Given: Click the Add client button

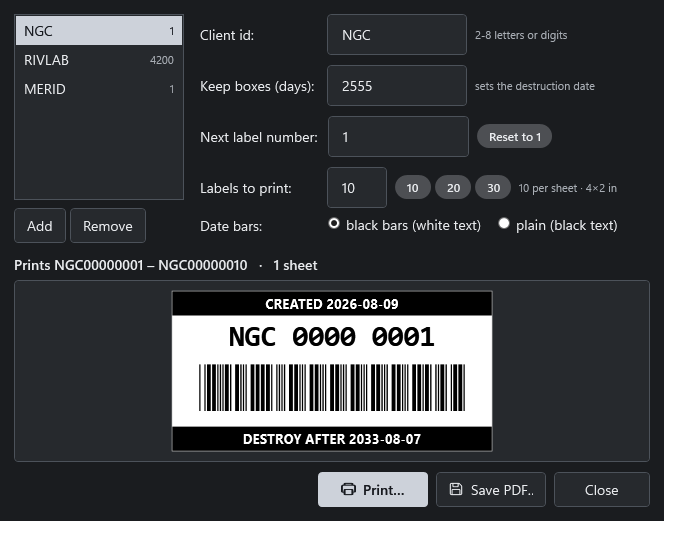Looking at the screenshot, I should [40, 226].
